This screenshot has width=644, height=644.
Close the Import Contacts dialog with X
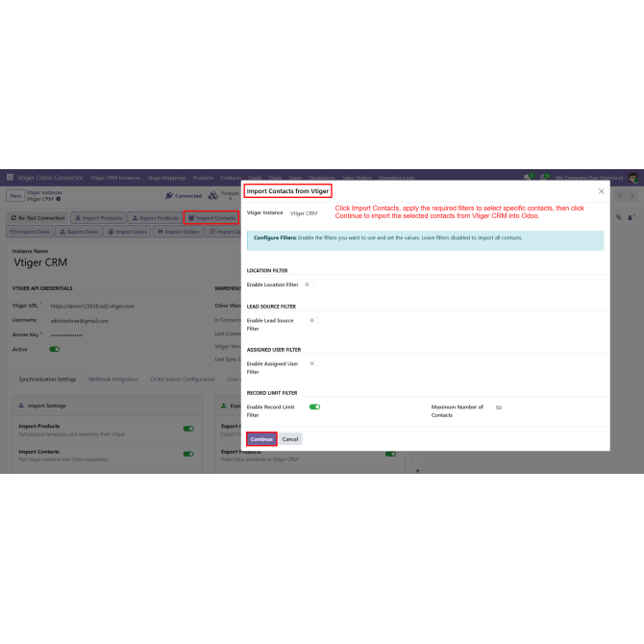point(601,191)
